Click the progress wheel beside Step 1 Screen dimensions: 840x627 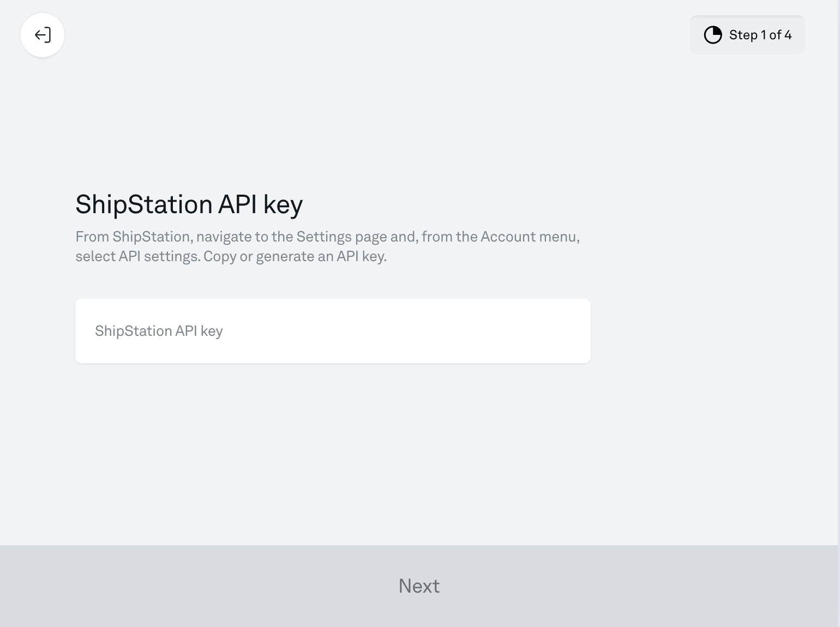(712, 34)
